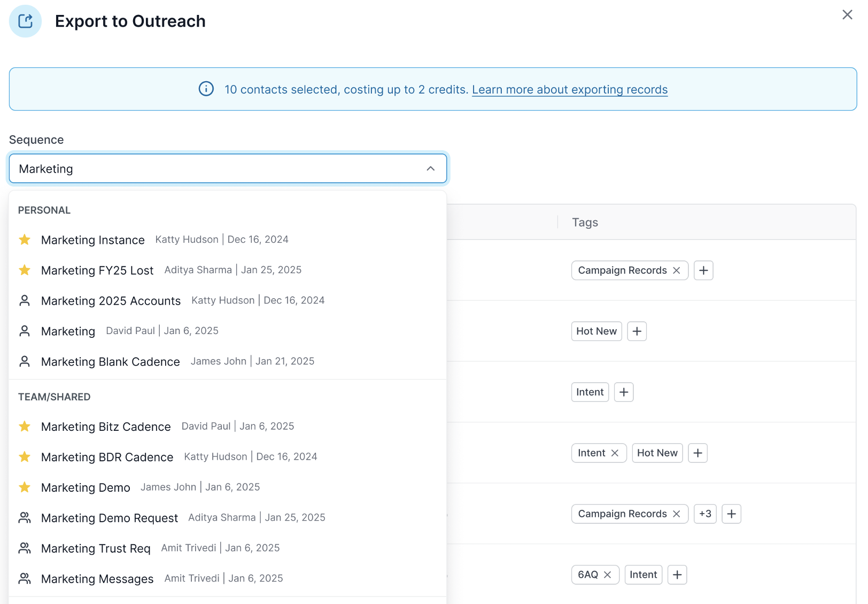The height and width of the screenshot is (604, 868).
Task: Choose Marketing Demo by James John
Action: tap(228, 487)
